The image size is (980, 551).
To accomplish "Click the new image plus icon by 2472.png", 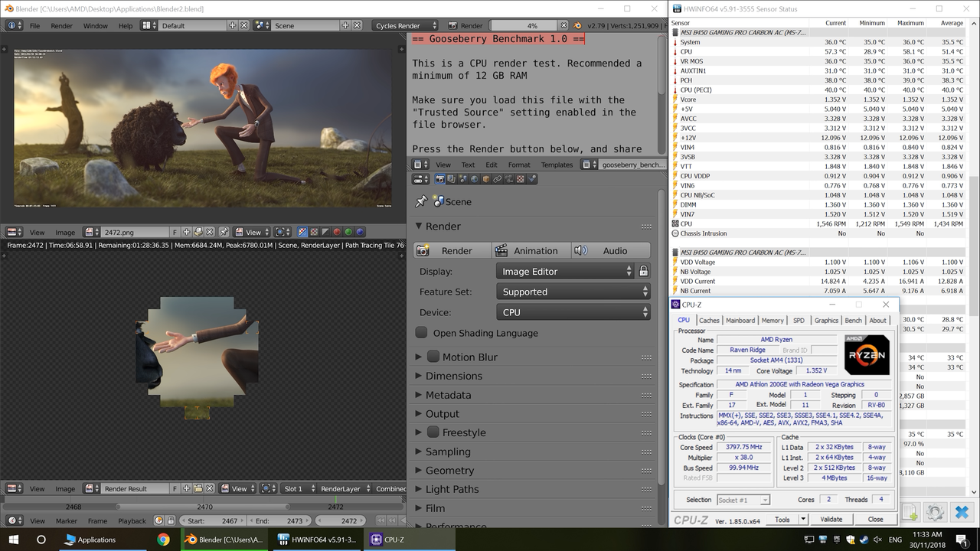I will tap(187, 232).
